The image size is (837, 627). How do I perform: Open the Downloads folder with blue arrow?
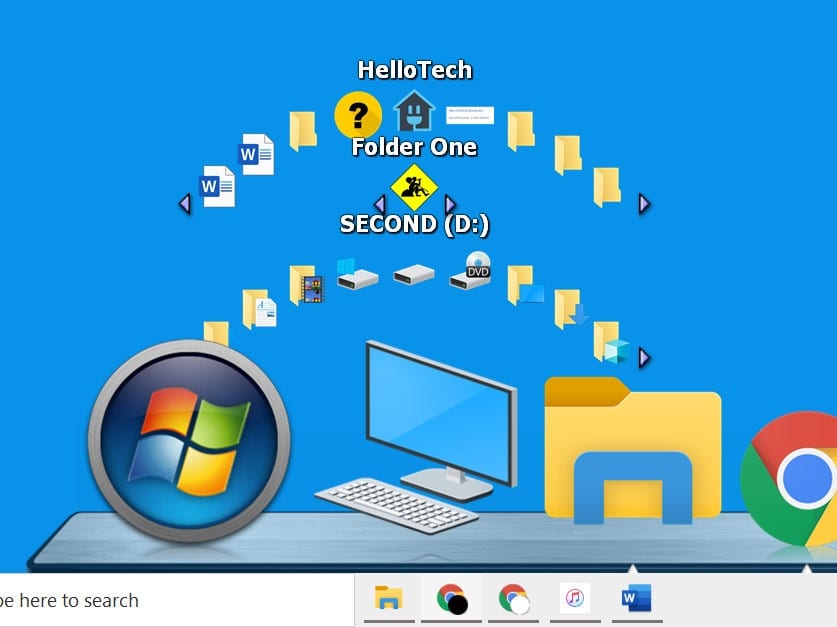(571, 309)
